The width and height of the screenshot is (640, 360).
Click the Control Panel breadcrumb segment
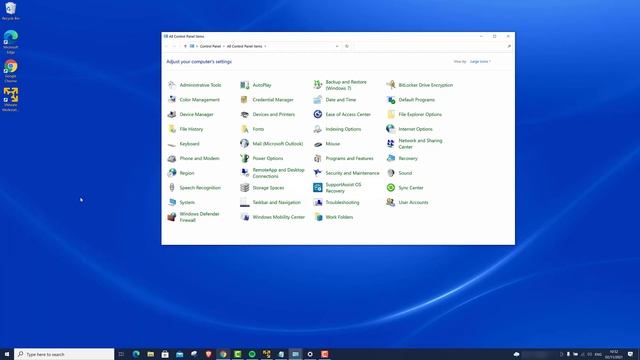210,47
